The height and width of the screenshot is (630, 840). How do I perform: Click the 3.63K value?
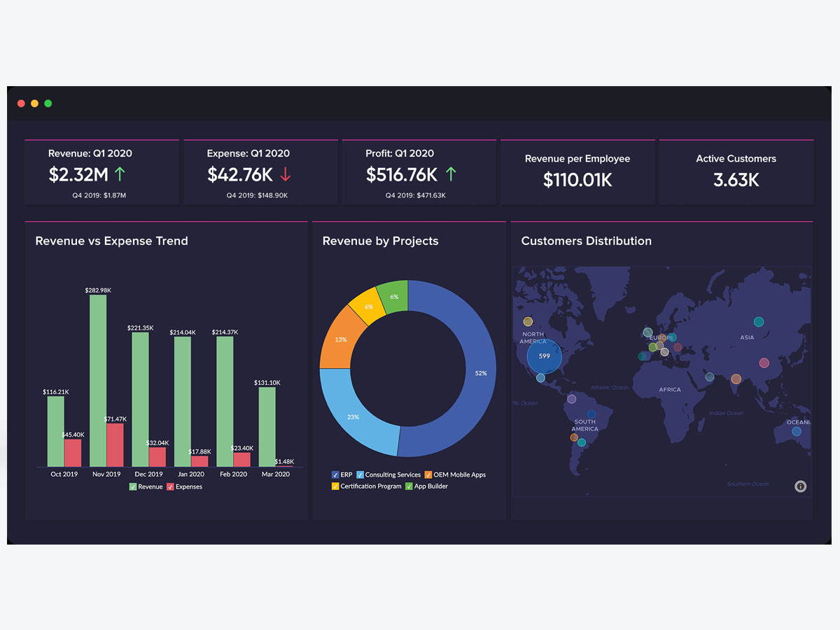pos(736,180)
